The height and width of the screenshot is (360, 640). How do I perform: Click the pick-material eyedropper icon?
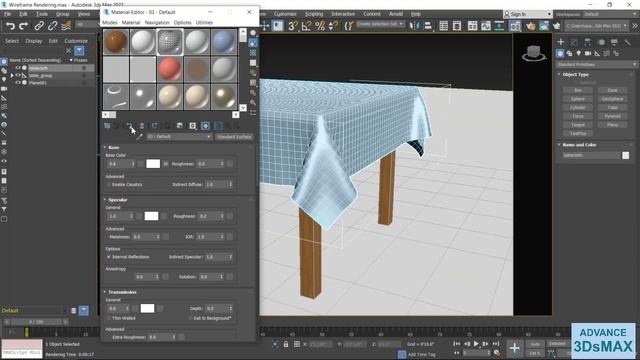pos(139,137)
